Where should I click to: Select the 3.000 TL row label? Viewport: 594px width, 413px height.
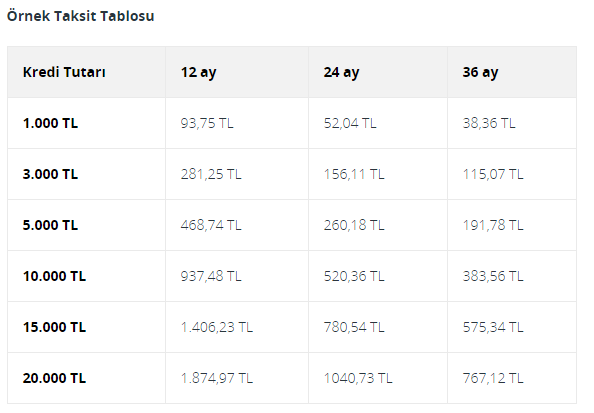click(x=50, y=174)
